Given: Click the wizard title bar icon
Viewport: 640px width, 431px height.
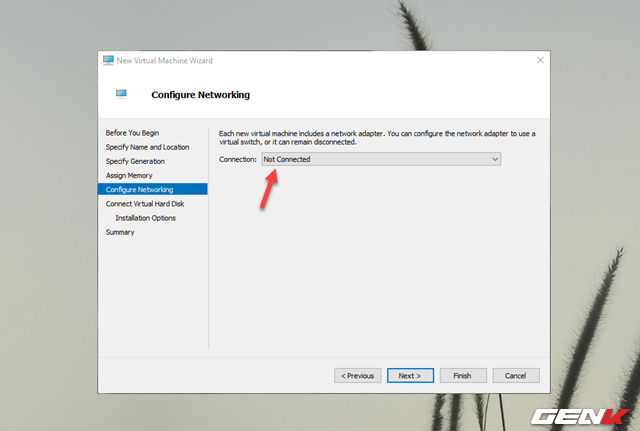Looking at the screenshot, I should [x=108, y=60].
